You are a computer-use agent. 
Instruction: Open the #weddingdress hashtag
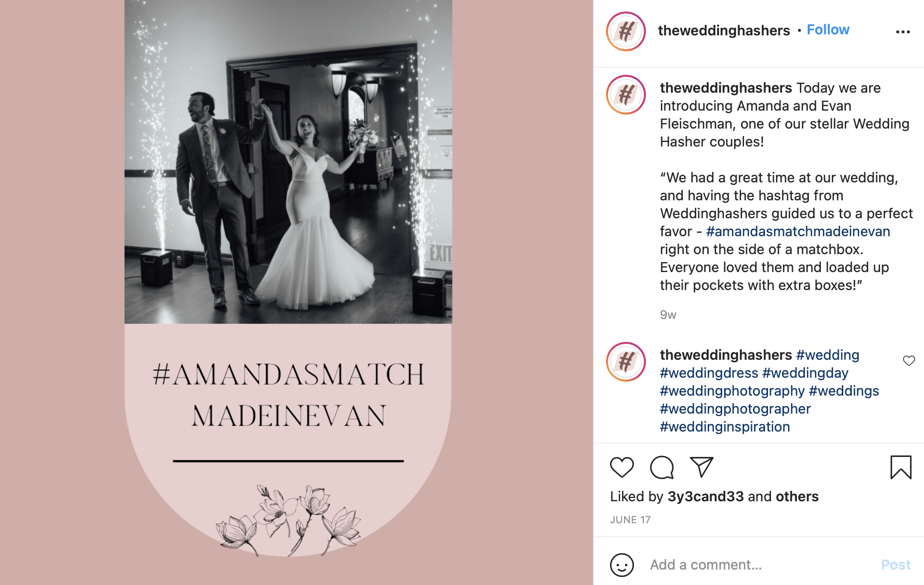(709, 373)
